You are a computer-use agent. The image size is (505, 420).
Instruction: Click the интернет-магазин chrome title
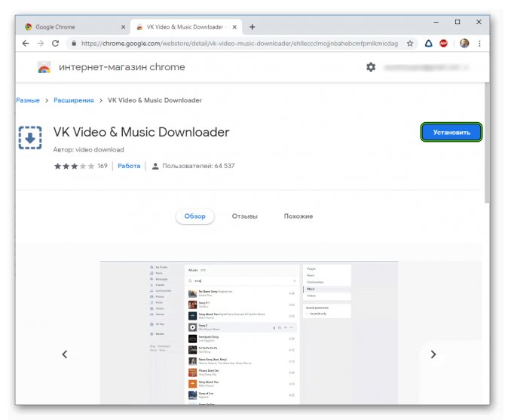(x=122, y=67)
